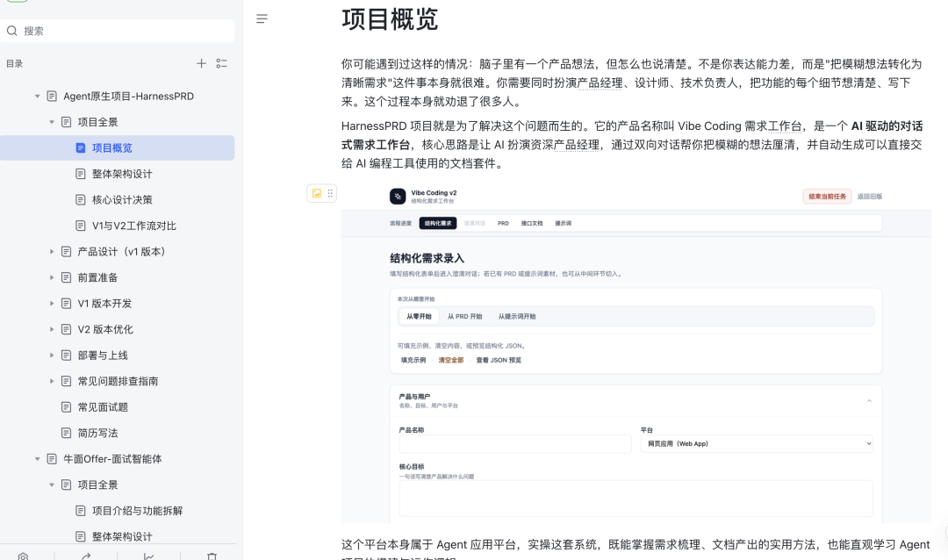Click the paragraph starting with 这个平台本身属于
Screen dimensions: 948x560
[636, 549]
